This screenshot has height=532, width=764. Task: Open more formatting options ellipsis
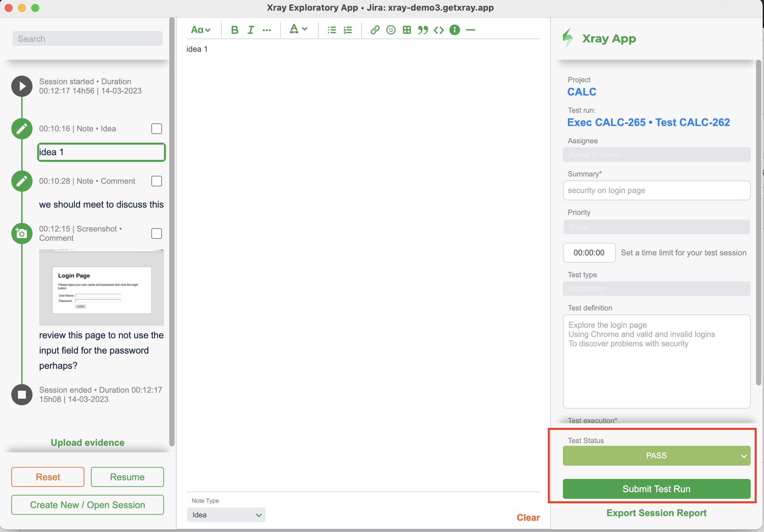click(x=267, y=30)
